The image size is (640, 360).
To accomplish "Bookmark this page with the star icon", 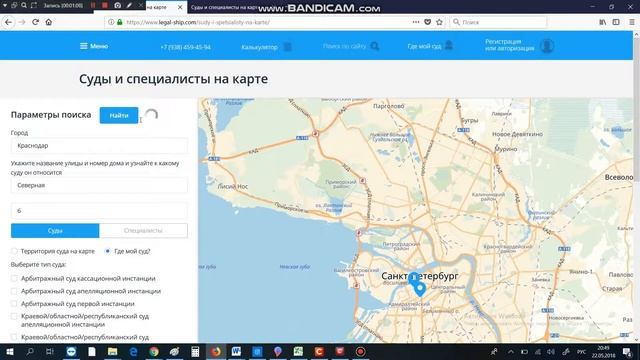I will pos(439,22).
